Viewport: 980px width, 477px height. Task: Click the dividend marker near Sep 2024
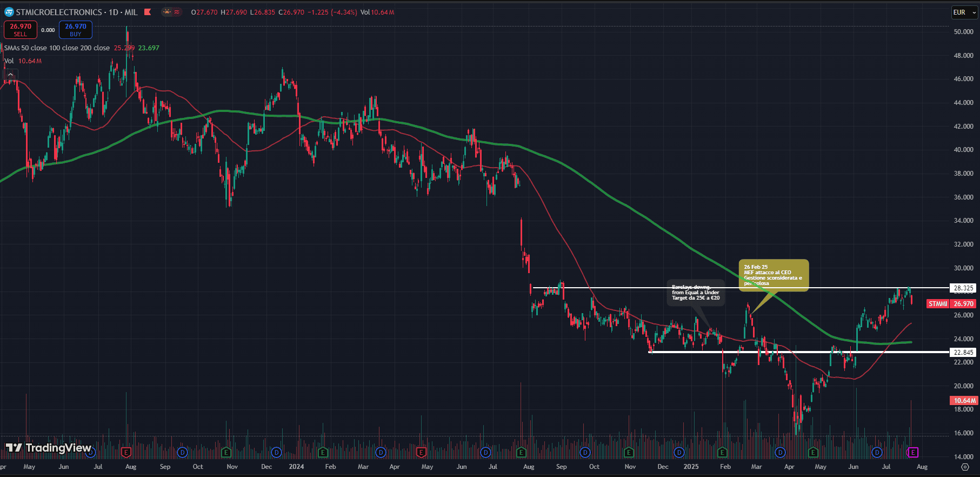point(585,452)
